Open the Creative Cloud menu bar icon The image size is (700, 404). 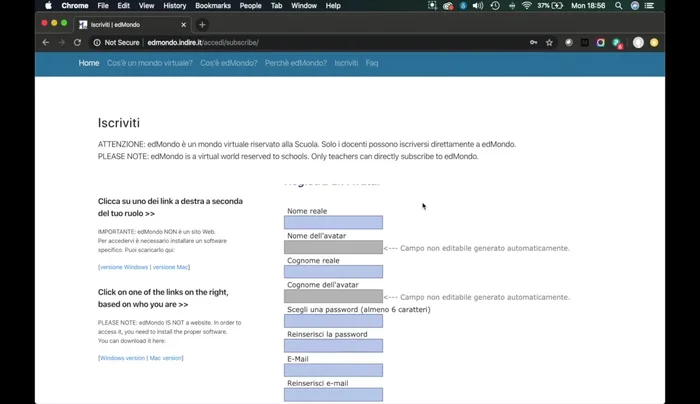coord(448,6)
